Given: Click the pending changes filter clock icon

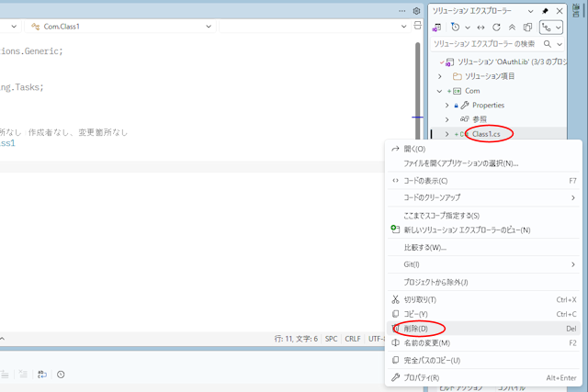Looking at the screenshot, I should (x=457, y=28).
